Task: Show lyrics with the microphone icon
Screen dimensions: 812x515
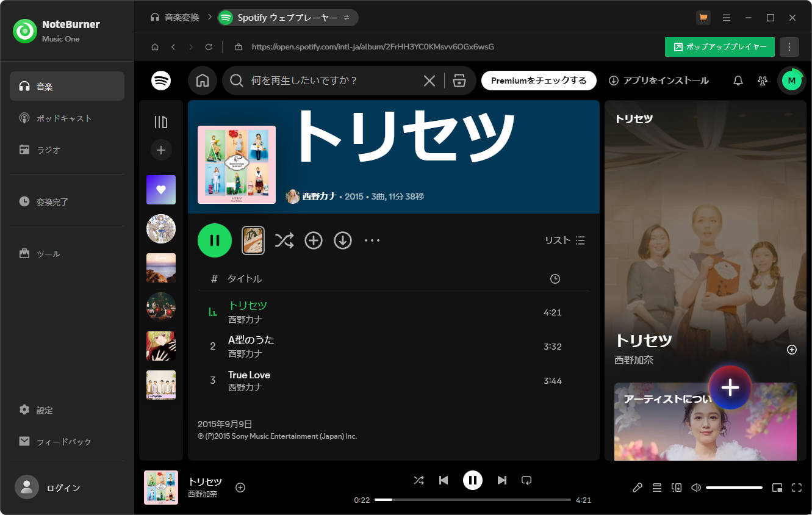Action: tap(638, 488)
